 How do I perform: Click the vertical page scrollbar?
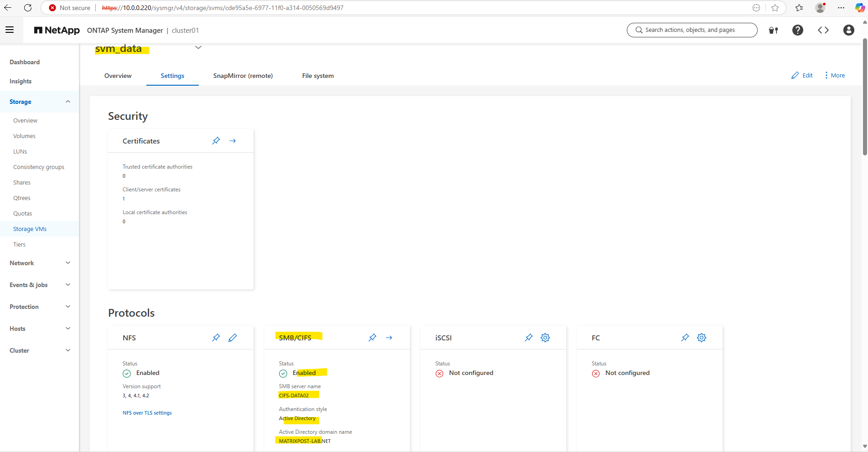(x=865, y=97)
